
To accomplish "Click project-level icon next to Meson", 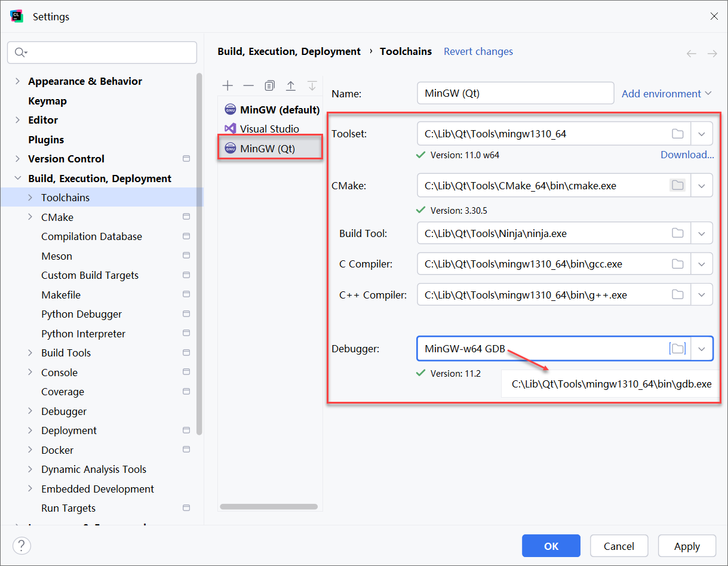I will (186, 256).
